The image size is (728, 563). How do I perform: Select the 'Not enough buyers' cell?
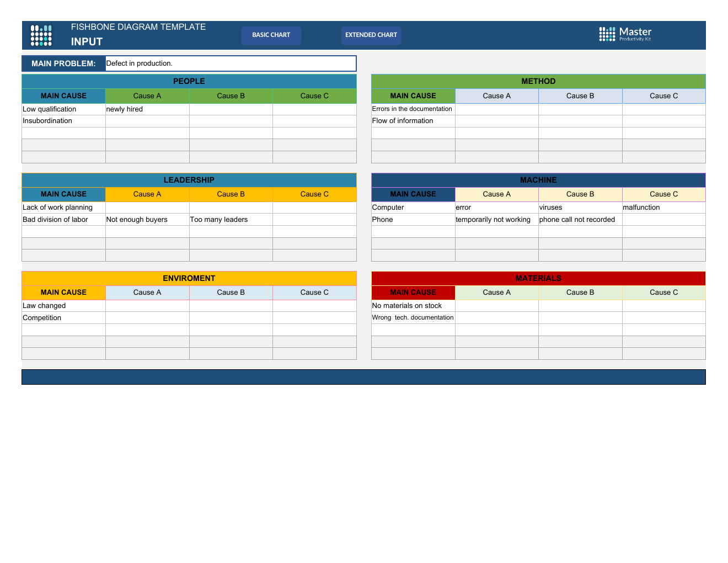pyautogui.click(x=147, y=220)
